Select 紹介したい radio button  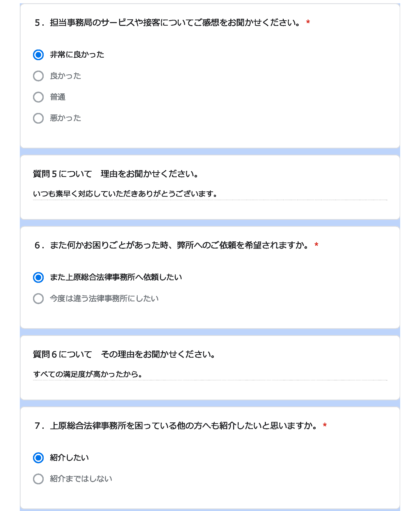pyautogui.click(x=38, y=458)
